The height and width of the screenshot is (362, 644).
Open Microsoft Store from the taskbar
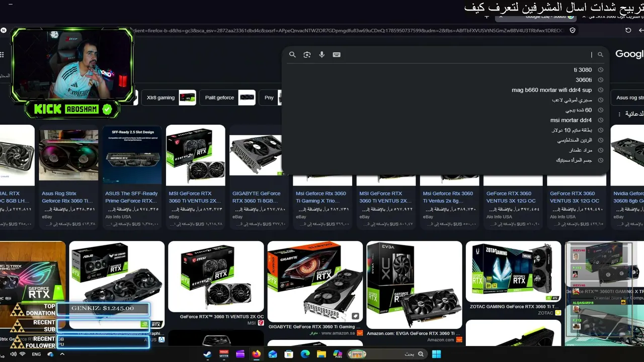point(289,354)
